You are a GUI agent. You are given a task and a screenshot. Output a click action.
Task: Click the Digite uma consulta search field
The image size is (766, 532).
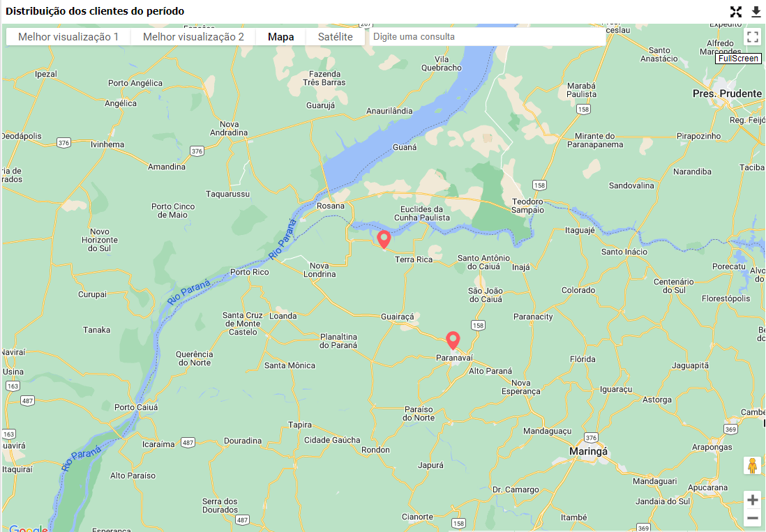488,36
